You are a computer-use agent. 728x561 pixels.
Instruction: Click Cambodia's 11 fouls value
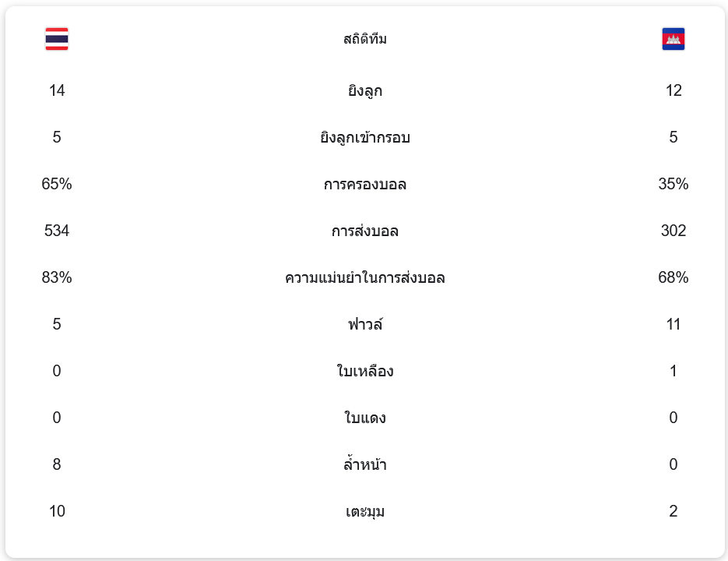(673, 325)
